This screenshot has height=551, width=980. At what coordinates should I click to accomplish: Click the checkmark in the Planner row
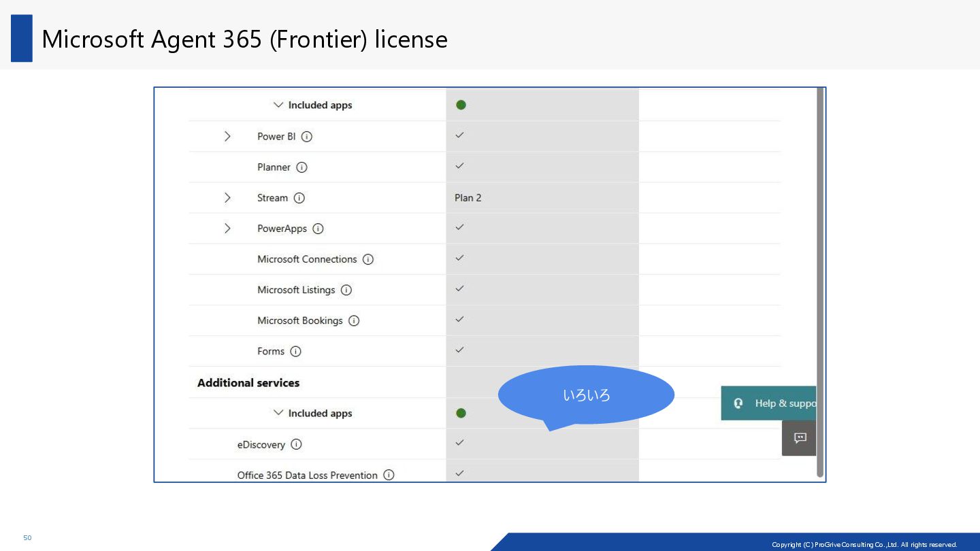[459, 166]
